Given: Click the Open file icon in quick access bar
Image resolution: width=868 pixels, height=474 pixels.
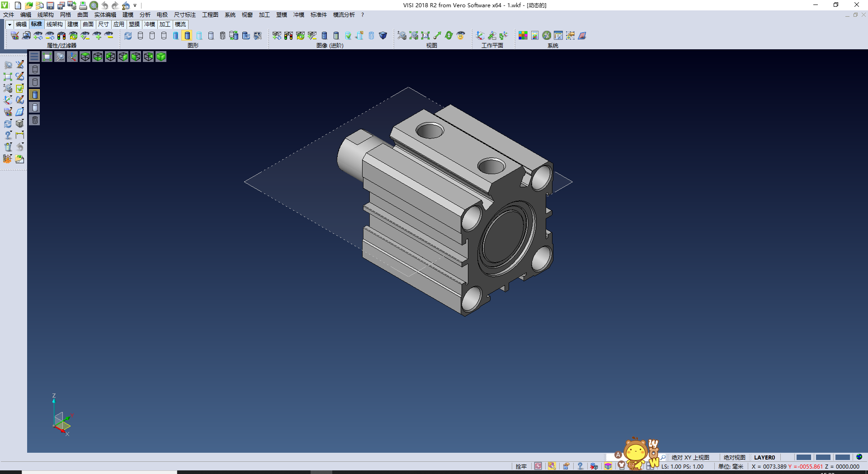Looking at the screenshot, I should [x=28, y=5].
